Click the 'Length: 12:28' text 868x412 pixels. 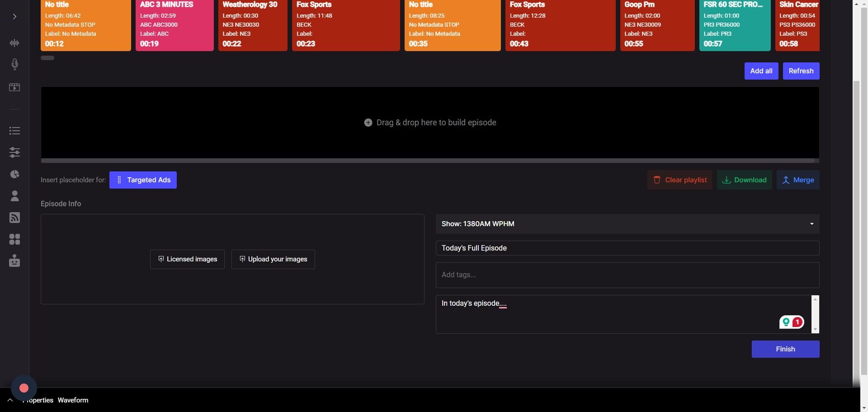pos(528,16)
